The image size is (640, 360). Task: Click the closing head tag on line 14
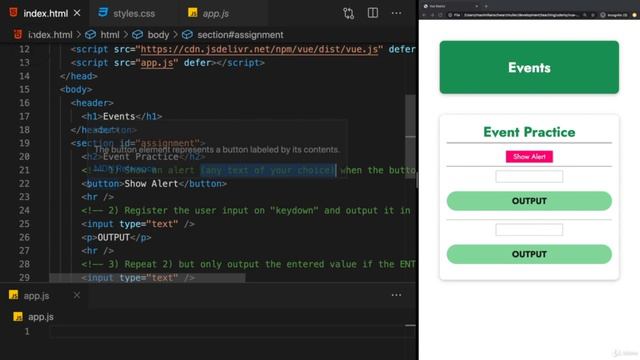tap(78, 76)
